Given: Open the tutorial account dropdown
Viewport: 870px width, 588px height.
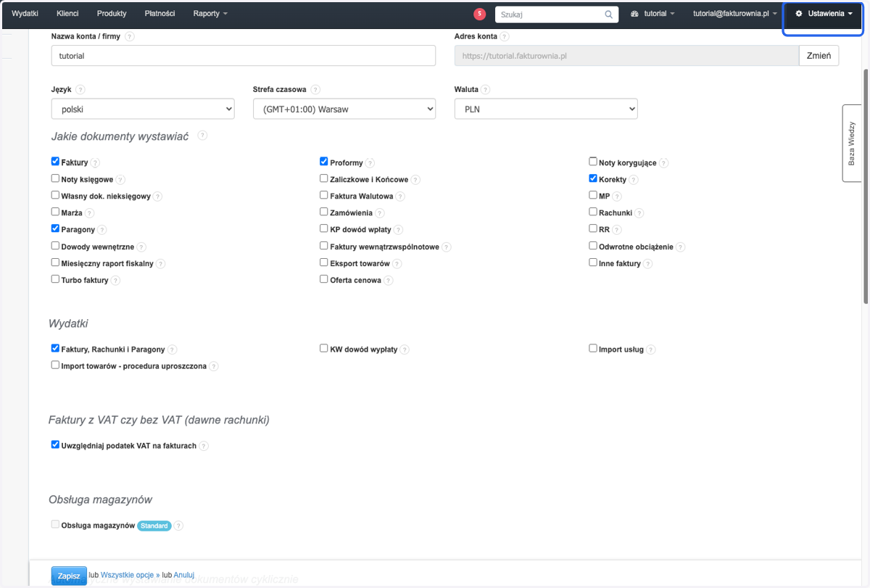Looking at the screenshot, I should (x=653, y=14).
